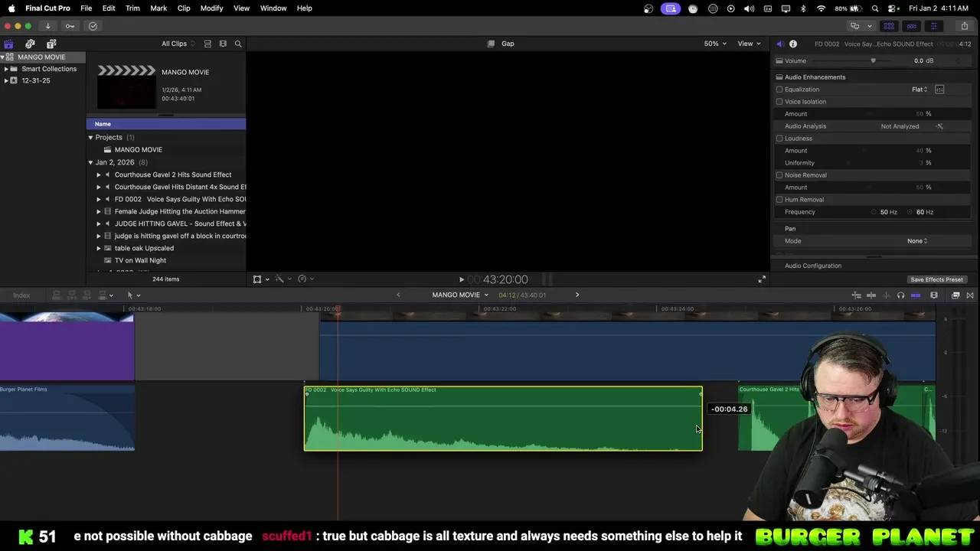
Task: Toggle audio skimming in timeline toolbar
Action: pyautogui.click(x=886, y=295)
